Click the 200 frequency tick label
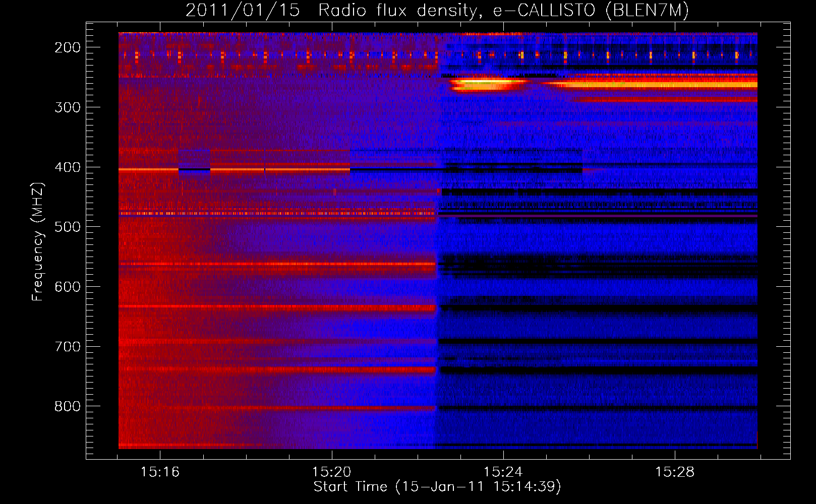Viewport: 816px width, 504px height. (68, 47)
